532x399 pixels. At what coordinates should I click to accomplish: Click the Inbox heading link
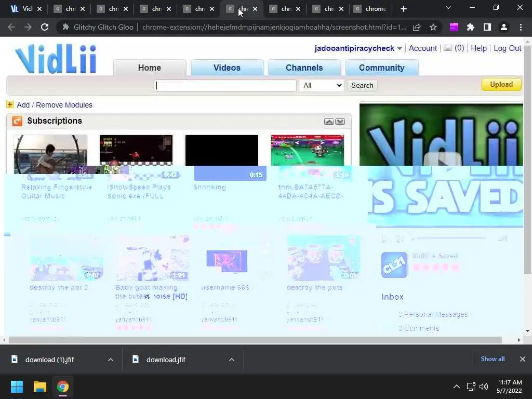click(x=393, y=297)
